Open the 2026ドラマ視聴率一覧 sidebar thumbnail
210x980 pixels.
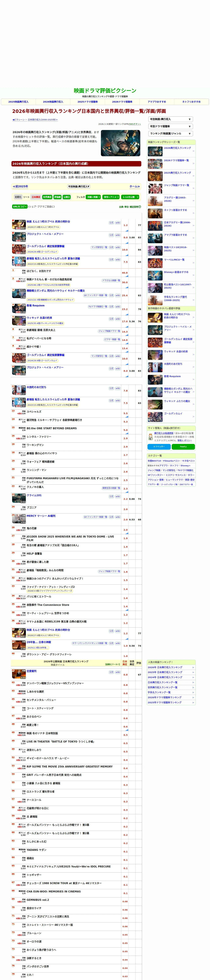point(155,164)
